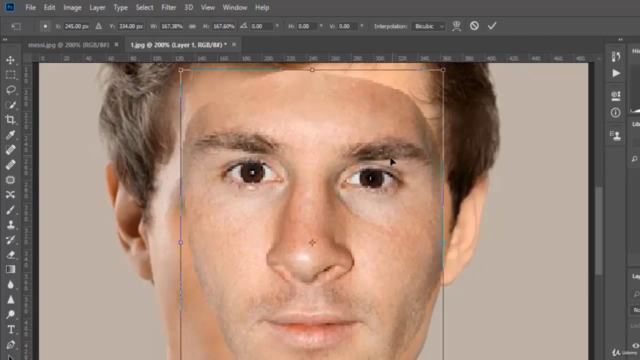Click the horizontal skew H field
This screenshot has width=640, height=360.
(x=307, y=26)
